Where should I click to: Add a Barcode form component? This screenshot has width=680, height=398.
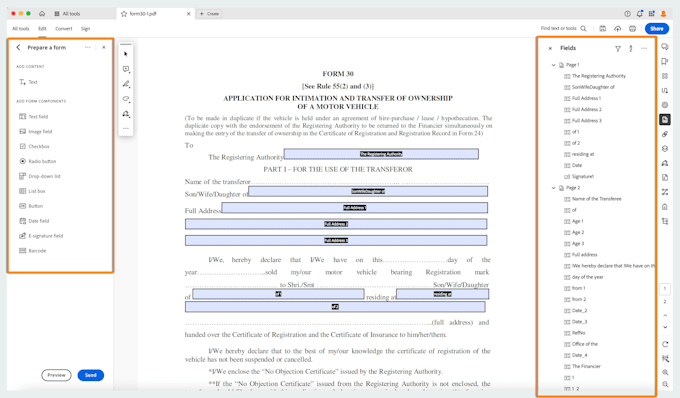[x=33, y=251]
